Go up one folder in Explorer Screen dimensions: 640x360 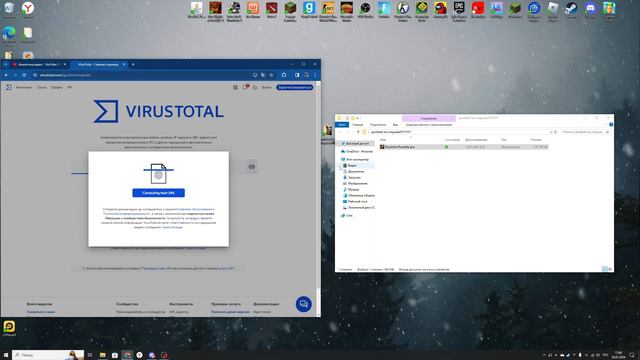[x=358, y=132]
